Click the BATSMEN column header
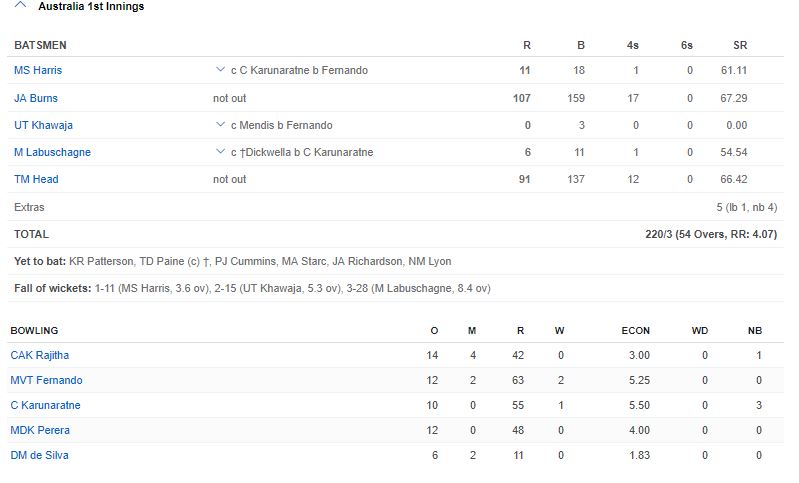 click(40, 45)
